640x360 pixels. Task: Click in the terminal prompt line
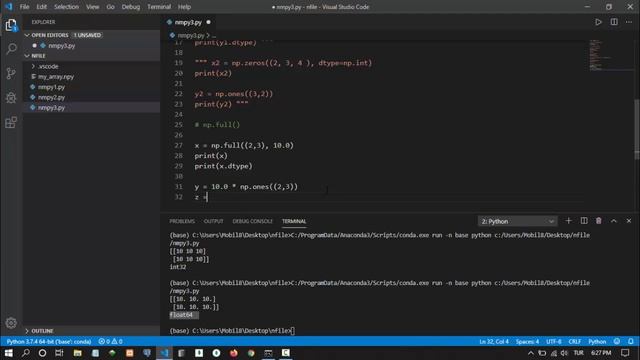coord(233,331)
